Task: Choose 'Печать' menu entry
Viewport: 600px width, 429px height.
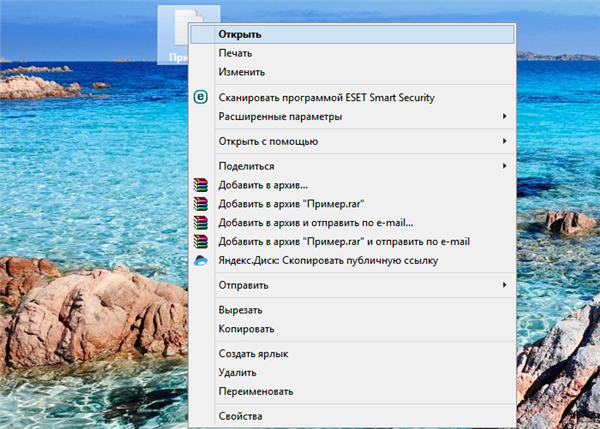Action: 352,53
